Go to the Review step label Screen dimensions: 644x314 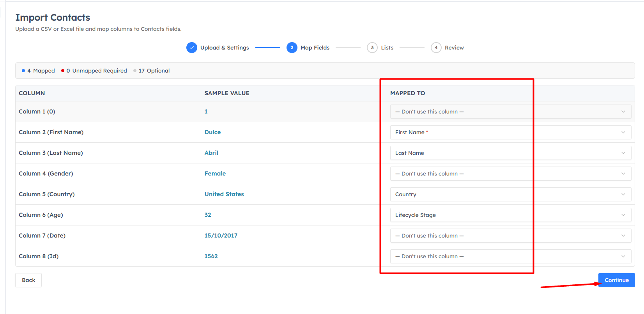[454, 48]
